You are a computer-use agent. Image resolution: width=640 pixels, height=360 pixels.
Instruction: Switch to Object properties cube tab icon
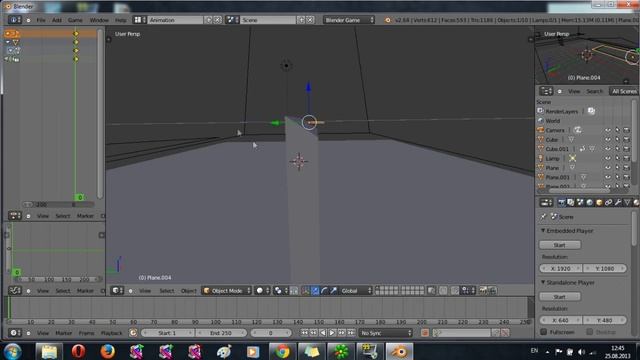[599, 202]
